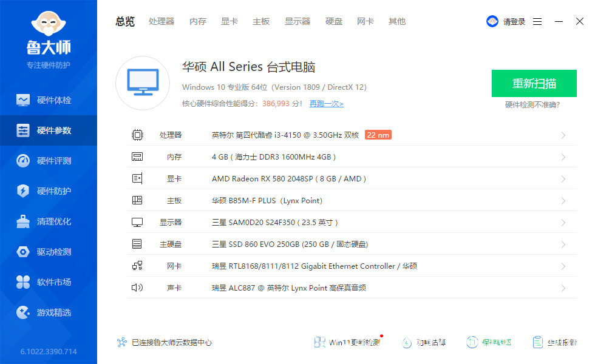
Task: Switch to the 主板 tab
Action: (261, 22)
